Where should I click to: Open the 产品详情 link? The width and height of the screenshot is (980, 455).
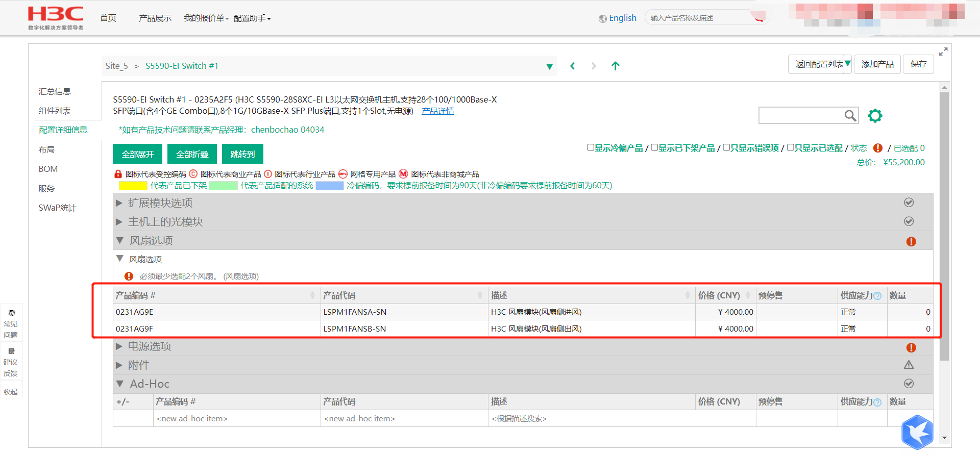click(437, 111)
